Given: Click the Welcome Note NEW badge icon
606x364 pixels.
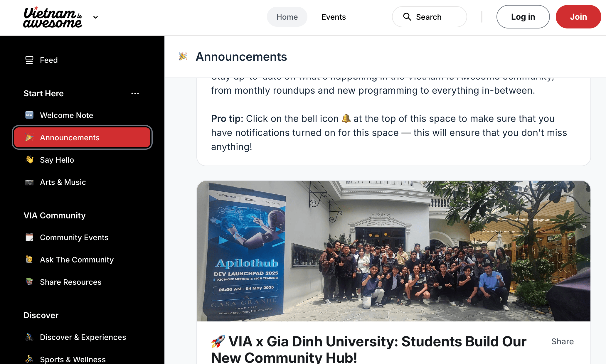Looking at the screenshot, I should [x=29, y=115].
